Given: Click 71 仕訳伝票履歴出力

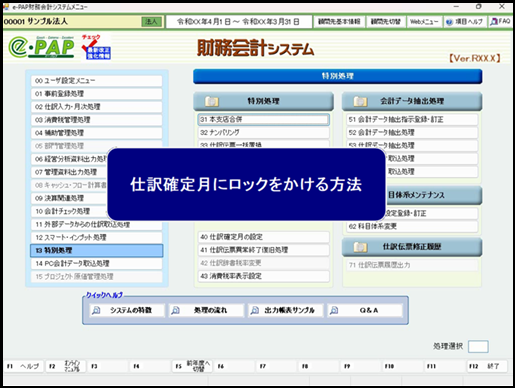Looking at the screenshot, I should click(x=412, y=265).
